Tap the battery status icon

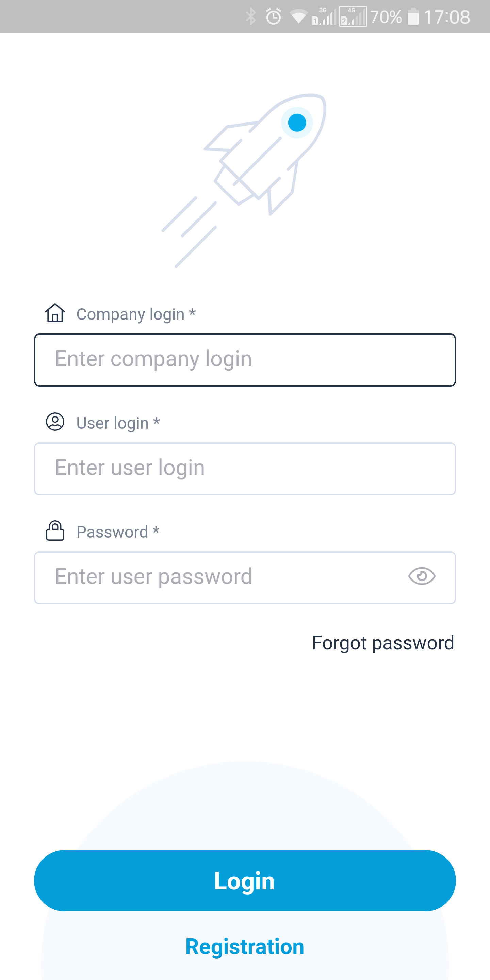(413, 17)
